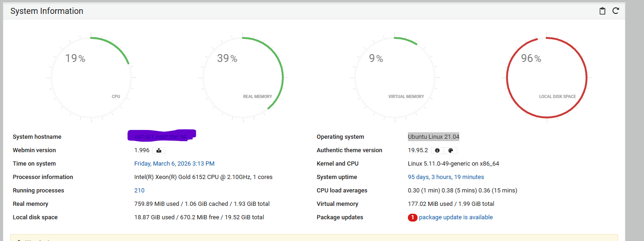
Task: Click the local disk space usage value
Action: pyautogui.click(x=199, y=217)
